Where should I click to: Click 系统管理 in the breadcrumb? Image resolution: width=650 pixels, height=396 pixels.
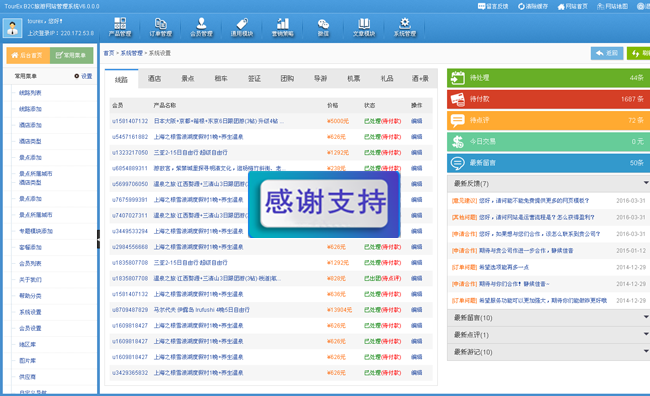point(131,53)
